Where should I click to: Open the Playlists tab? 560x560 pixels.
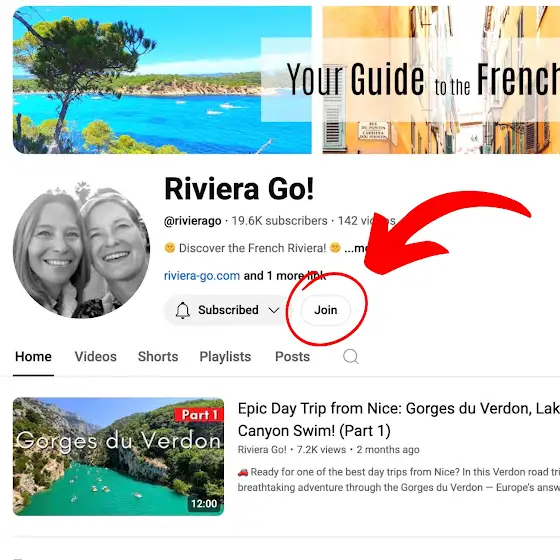tap(225, 356)
